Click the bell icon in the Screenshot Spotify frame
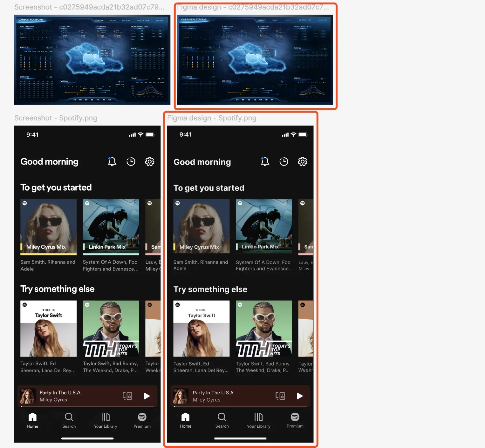485x448 pixels. [x=112, y=162]
